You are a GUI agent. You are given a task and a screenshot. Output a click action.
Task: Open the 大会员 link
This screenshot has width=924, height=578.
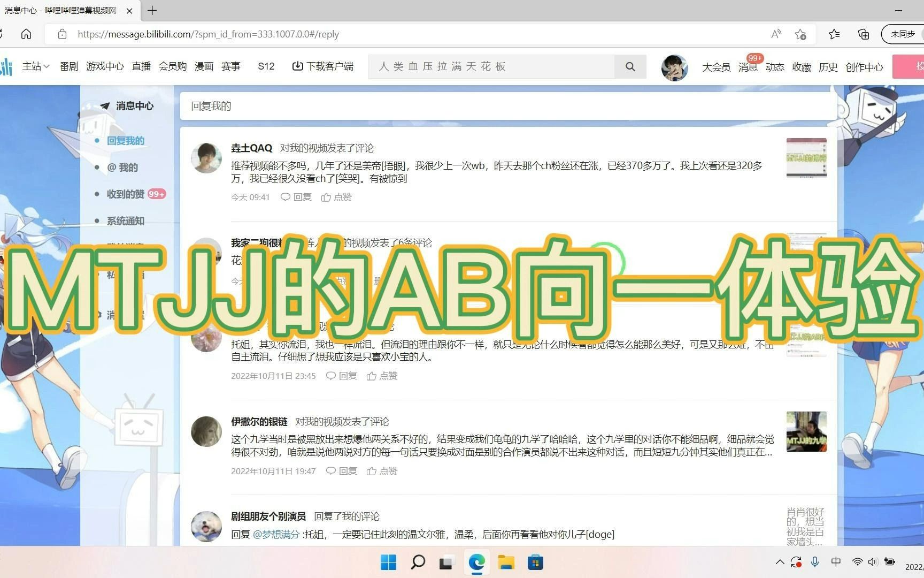[x=716, y=67]
